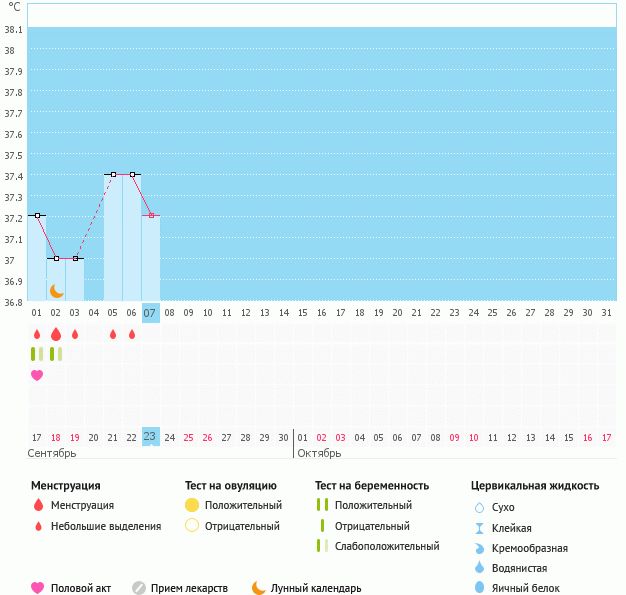Click the yellow positive ovulation test legend icon
The image size is (626, 595).
[x=192, y=506]
